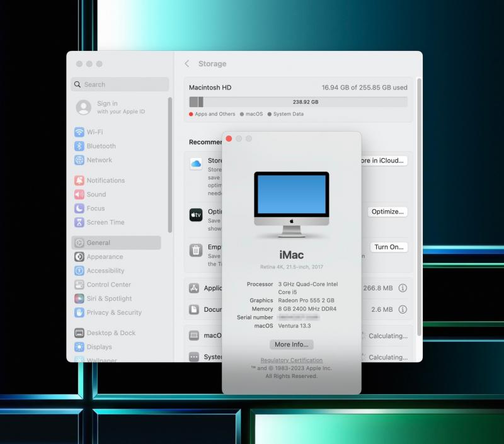Click the 'Radeon Pro 555 2 GB' graphics text
This screenshot has width=504, height=444.
306,300
